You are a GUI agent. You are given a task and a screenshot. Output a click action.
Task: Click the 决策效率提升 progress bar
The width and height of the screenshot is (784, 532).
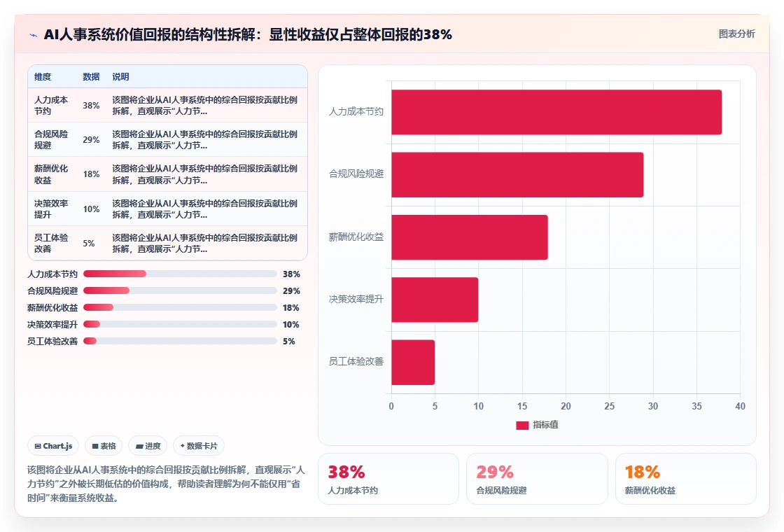[180, 324]
